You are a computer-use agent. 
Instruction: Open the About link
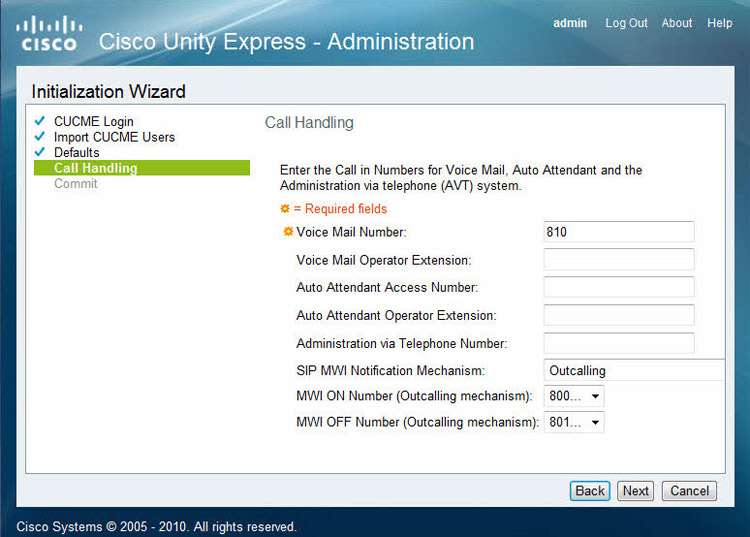click(x=677, y=23)
